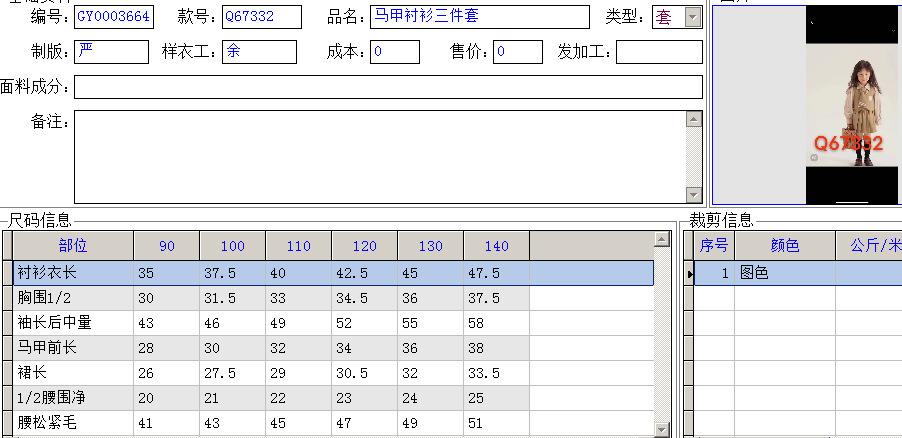Click the 120 size column header
Image resolution: width=902 pixels, height=438 pixels.
click(365, 246)
